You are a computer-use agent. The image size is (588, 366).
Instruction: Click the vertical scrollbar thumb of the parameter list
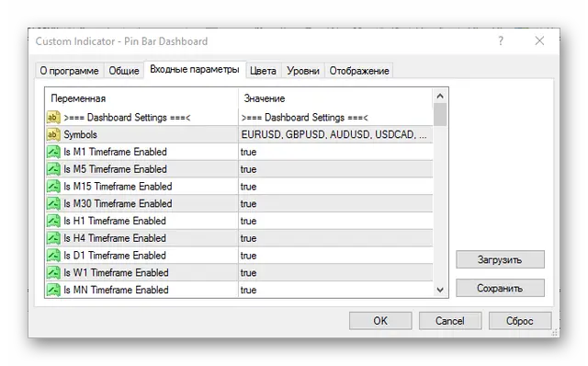[440, 115]
